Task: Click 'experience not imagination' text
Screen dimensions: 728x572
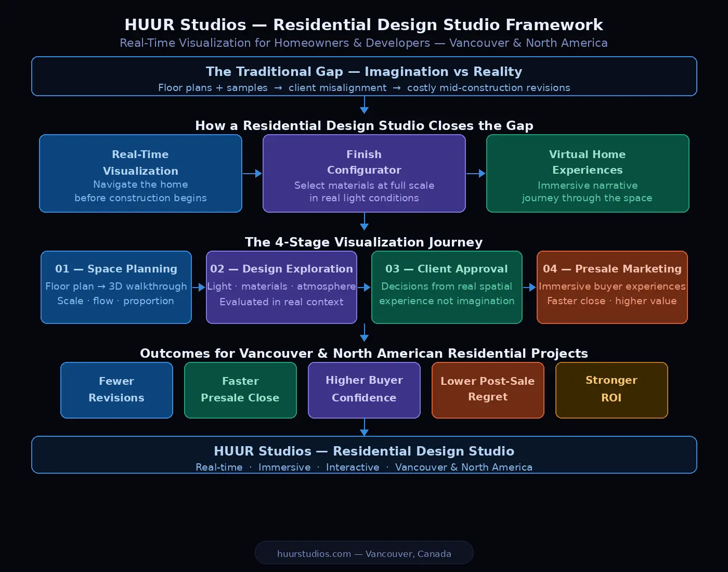Action: (x=447, y=301)
